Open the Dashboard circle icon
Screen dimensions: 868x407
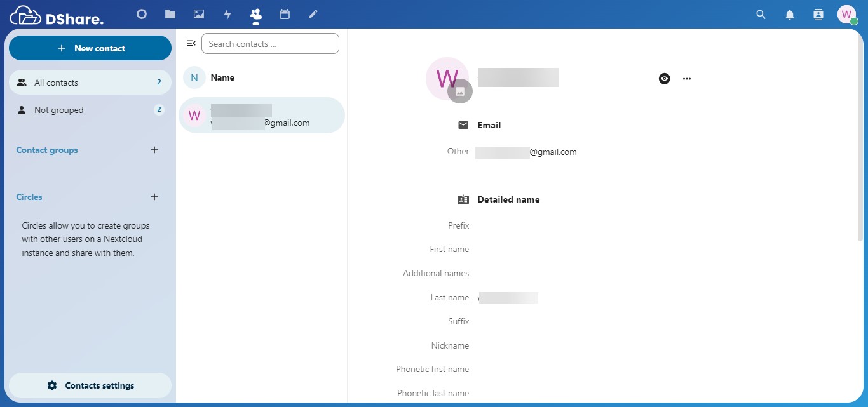click(142, 14)
